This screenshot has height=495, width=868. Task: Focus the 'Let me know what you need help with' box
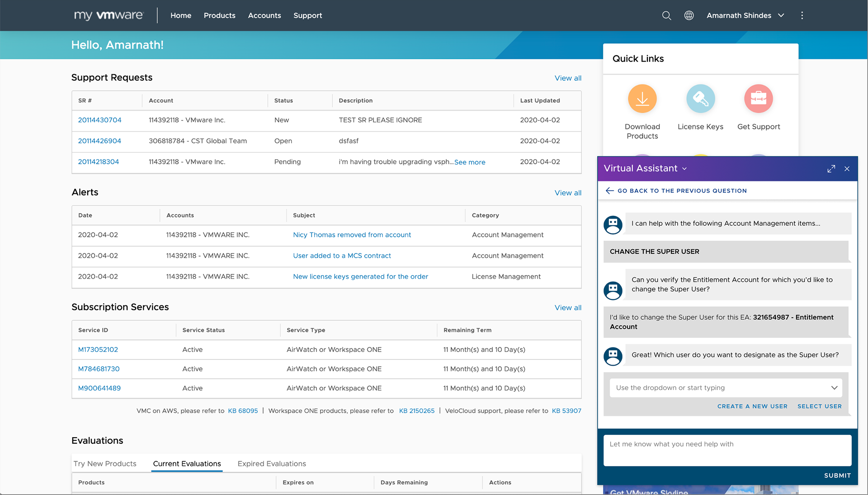point(727,450)
